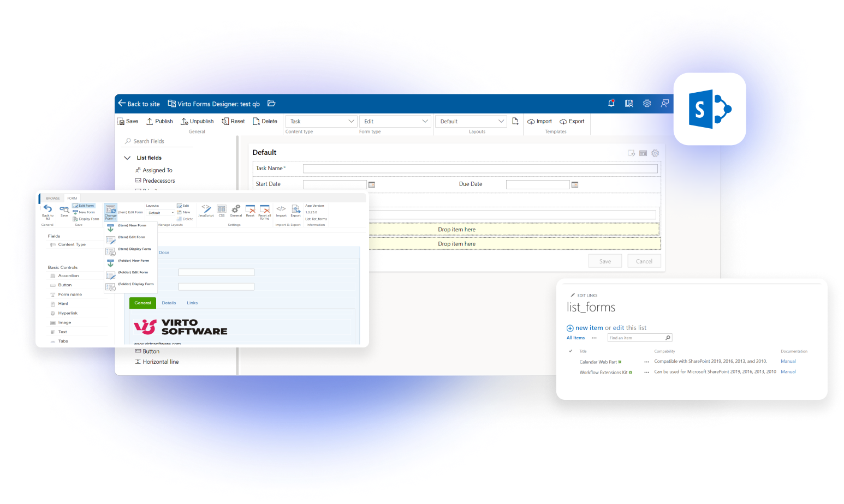844x504 pixels.
Task: Toggle the select-all checkmark in list header
Action: 570,351
